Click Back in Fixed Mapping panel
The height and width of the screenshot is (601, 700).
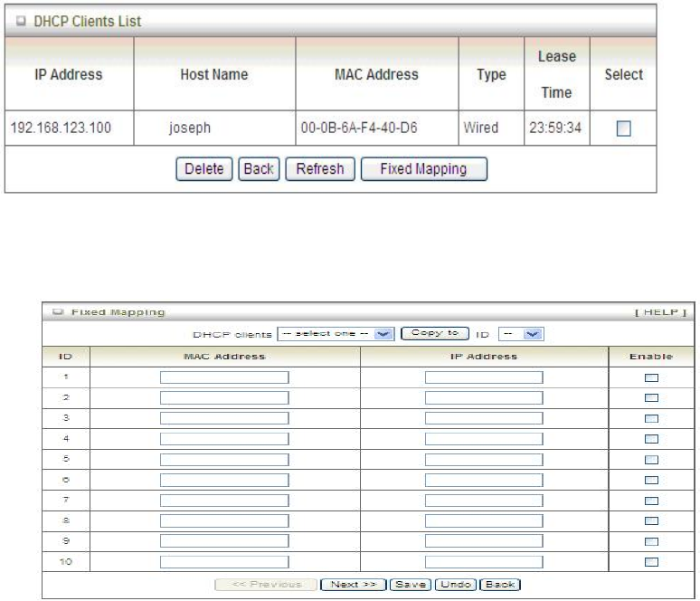[x=500, y=585]
